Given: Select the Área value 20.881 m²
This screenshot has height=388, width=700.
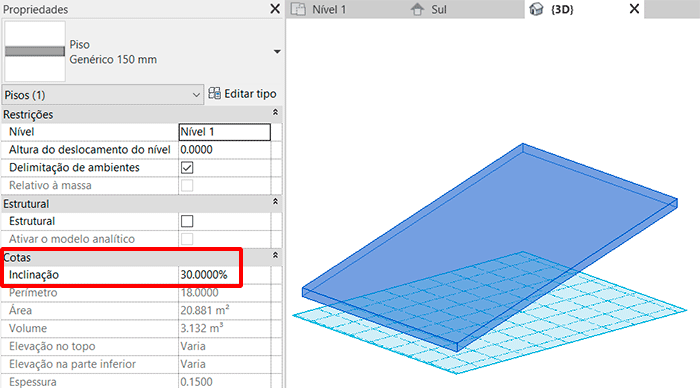Looking at the screenshot, I should point(205,310).
